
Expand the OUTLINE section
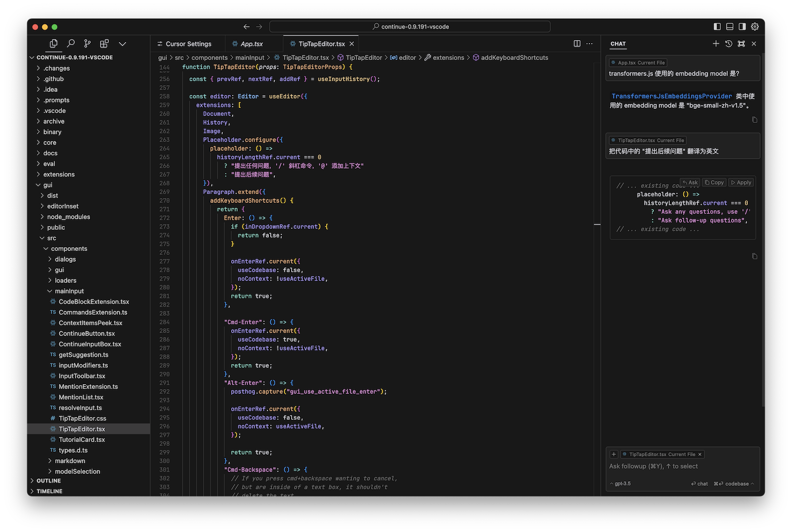click(x=49, y=481)
